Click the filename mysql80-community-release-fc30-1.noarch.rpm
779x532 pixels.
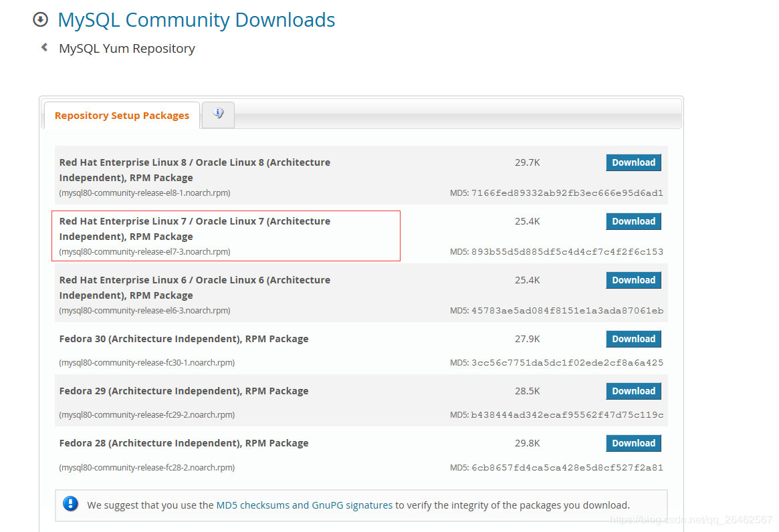146,363
